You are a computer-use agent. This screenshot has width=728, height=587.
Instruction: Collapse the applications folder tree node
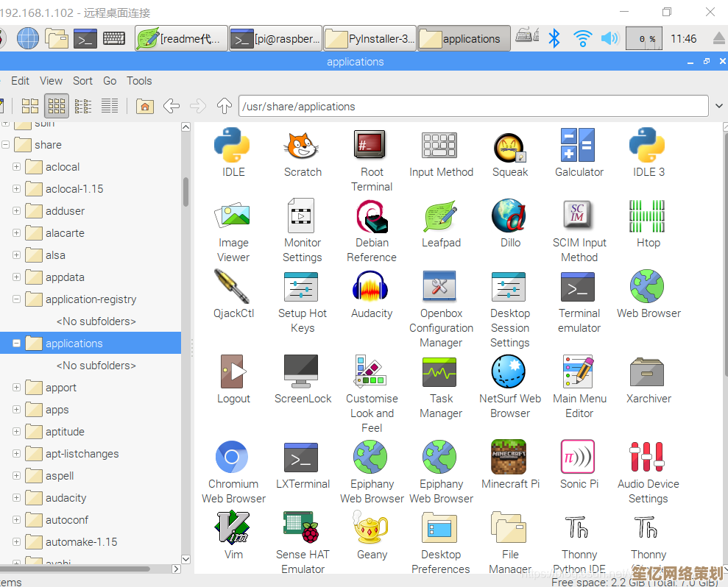(16, 344)
